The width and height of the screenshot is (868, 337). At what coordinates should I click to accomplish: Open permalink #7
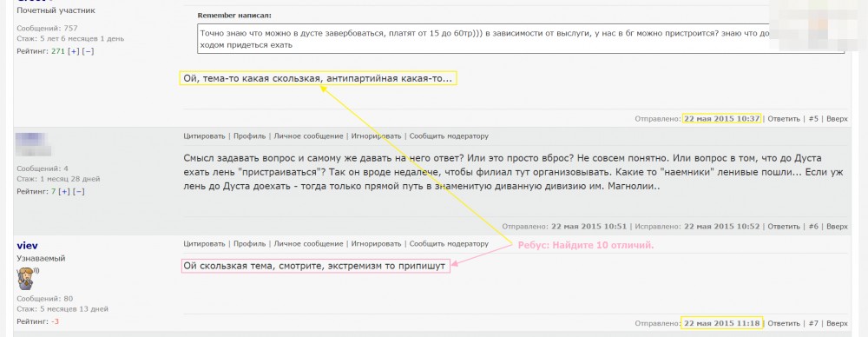(813, 323)
